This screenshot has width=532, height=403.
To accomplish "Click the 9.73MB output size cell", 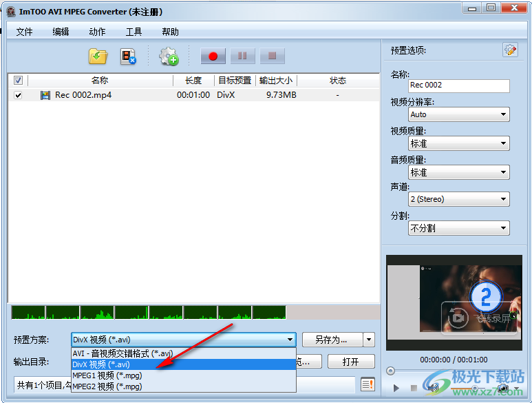I will tap(281, 95).
